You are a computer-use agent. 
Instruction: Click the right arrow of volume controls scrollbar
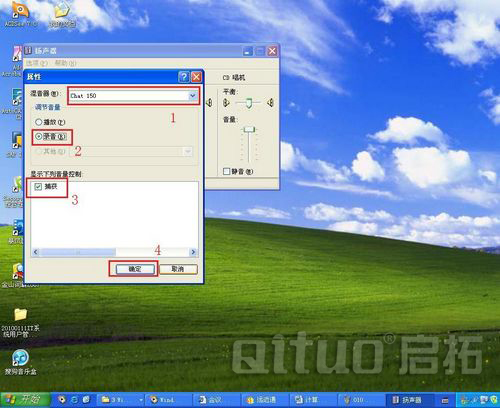tap(193, 252)
